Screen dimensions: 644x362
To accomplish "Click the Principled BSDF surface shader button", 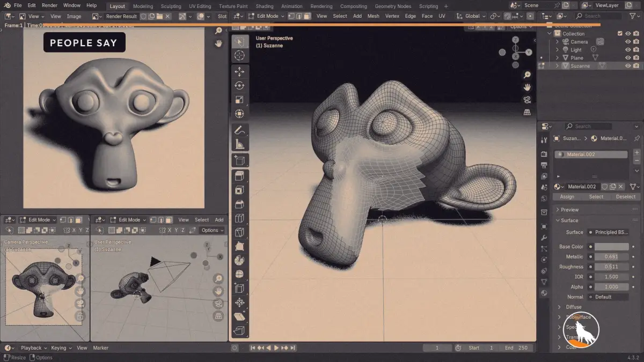I will pos(608,232).
